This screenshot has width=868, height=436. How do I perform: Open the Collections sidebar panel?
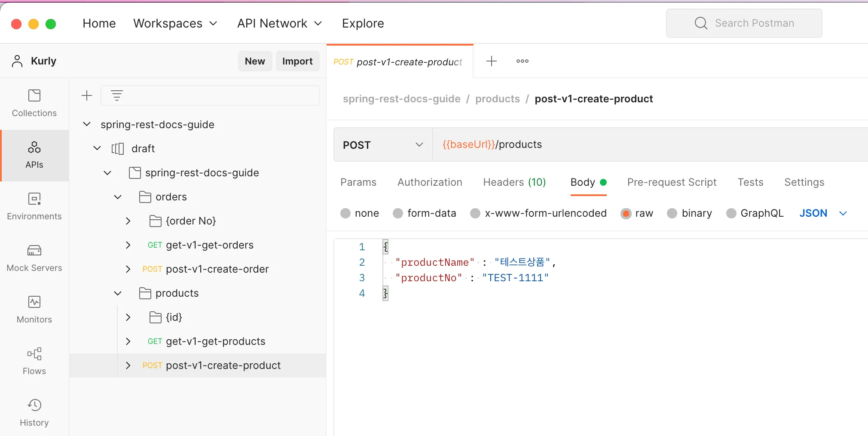coord(34,104)
